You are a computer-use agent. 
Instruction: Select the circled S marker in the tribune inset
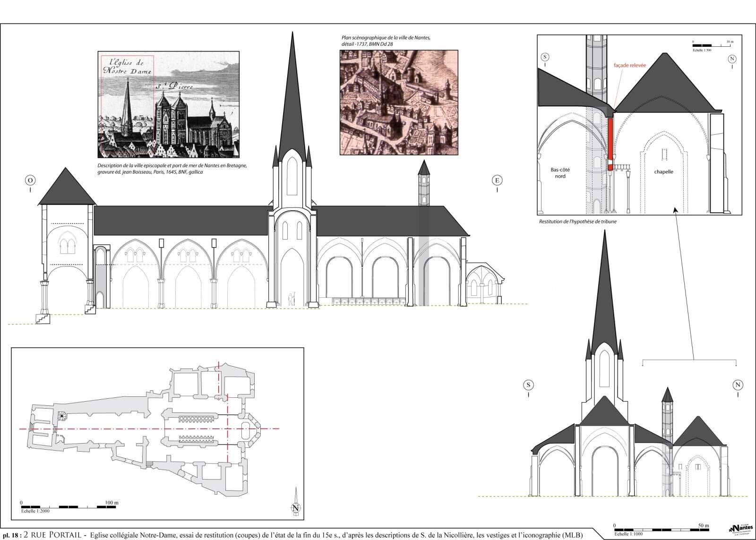point(545,58)
